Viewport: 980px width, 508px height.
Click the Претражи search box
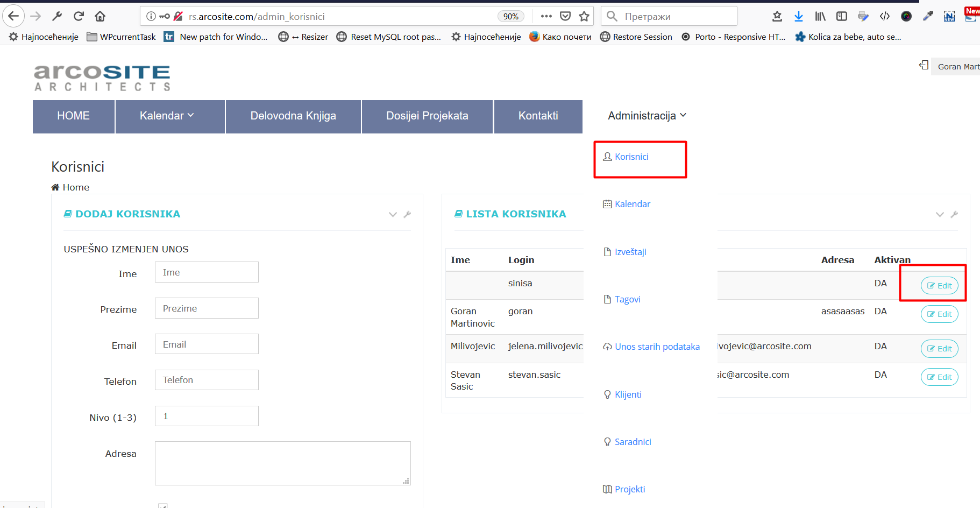tap(669, 16)
